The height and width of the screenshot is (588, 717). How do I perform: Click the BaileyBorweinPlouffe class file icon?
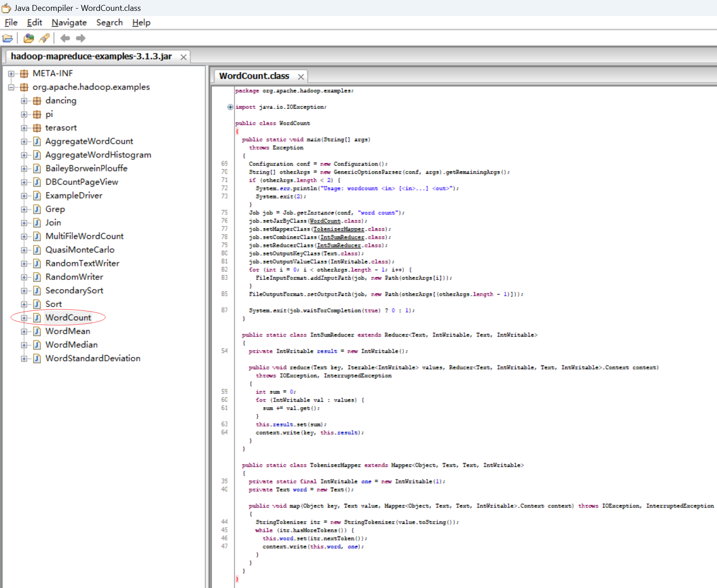37,169
